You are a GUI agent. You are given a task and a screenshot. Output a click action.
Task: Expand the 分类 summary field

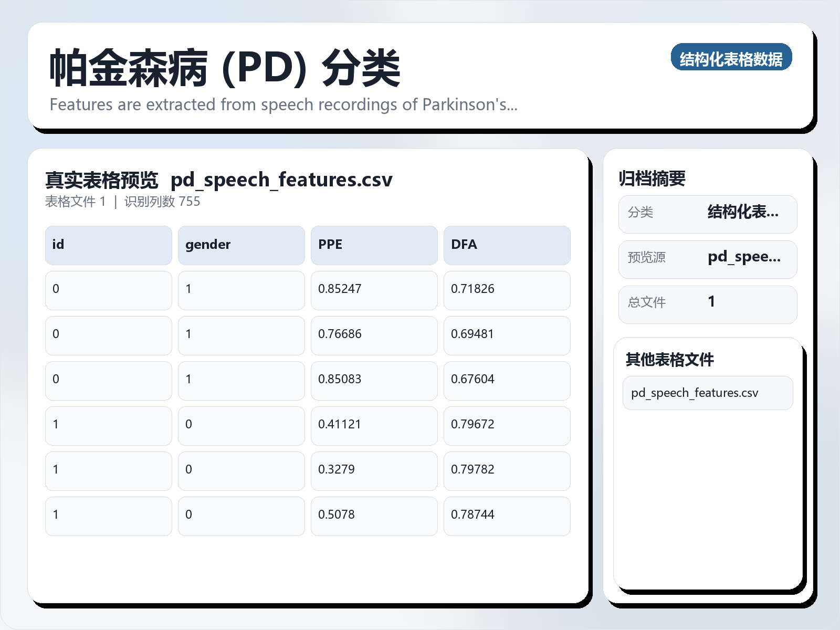click(707, 214)
